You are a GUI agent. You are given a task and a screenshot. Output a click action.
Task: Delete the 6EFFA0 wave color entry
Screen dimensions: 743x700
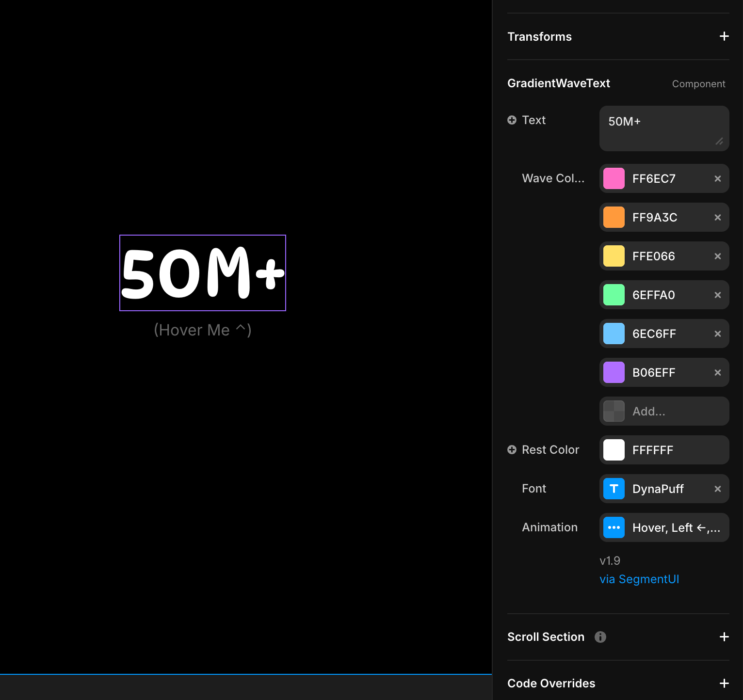(718, 295)
